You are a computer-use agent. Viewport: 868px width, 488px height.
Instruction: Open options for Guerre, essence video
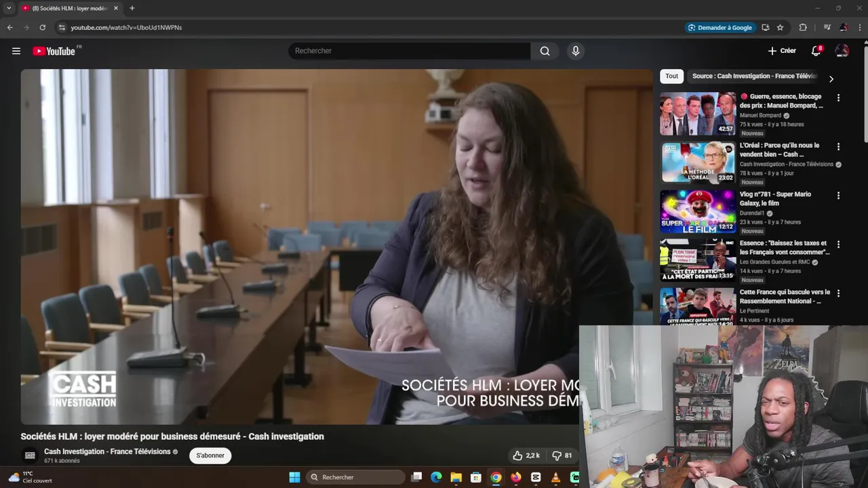click(838, 98)
